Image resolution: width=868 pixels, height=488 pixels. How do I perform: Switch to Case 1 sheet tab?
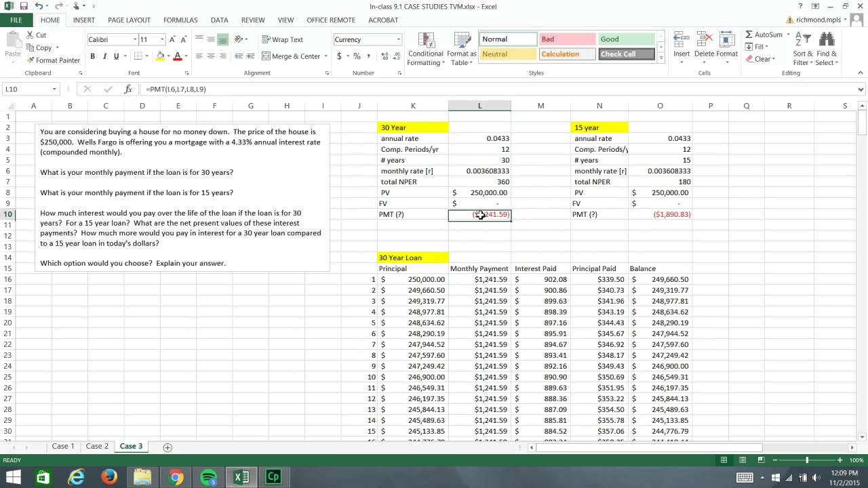point(63,447)
